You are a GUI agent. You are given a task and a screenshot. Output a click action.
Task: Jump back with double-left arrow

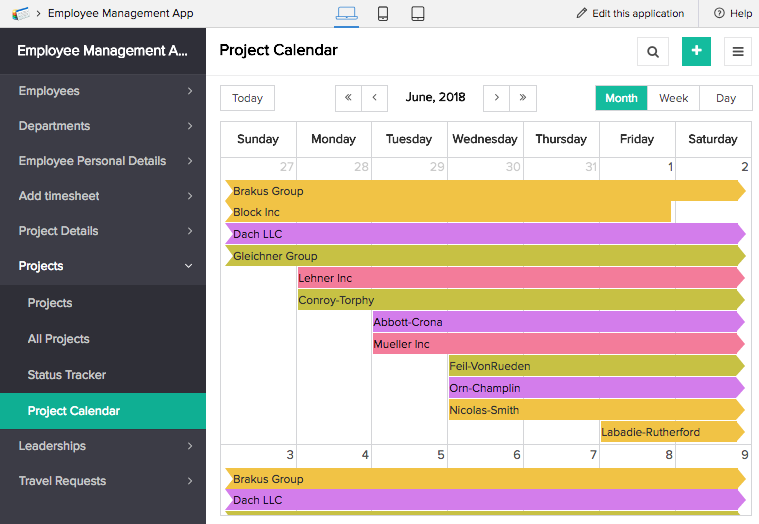pos(348,98)
